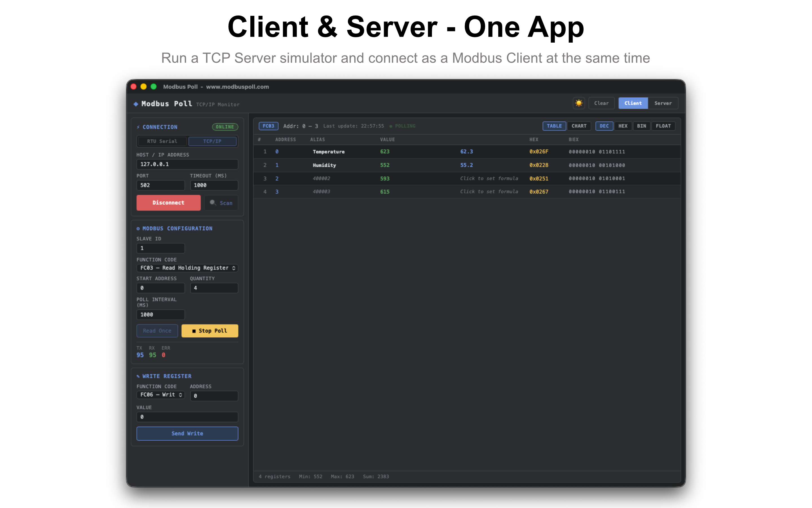Screen dimensions: 812x508
Task: Switch to Server mode
Action: coord(663,103)
